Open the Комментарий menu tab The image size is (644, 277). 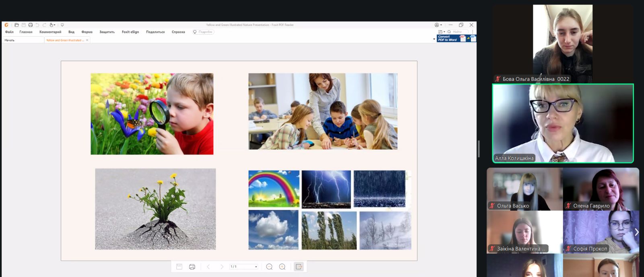[x=50, y=32]
